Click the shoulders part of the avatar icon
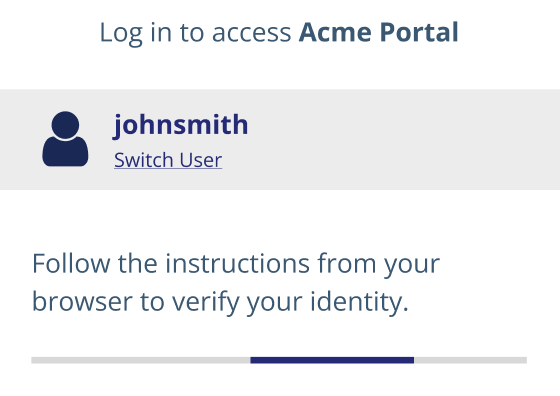 65,152
